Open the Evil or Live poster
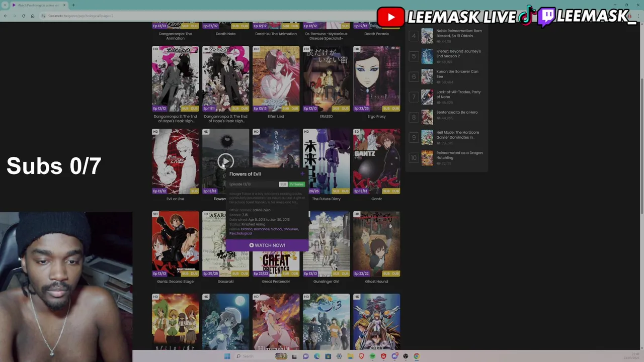 point(175,161)
